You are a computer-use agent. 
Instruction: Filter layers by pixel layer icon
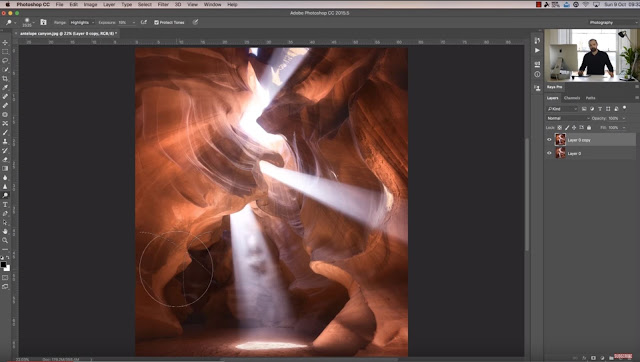pyautogui.click(x=584, y=109)
